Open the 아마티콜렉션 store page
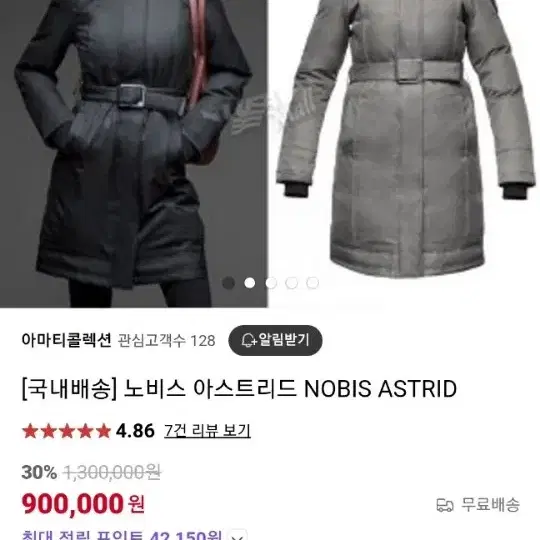 pos(66,340)
